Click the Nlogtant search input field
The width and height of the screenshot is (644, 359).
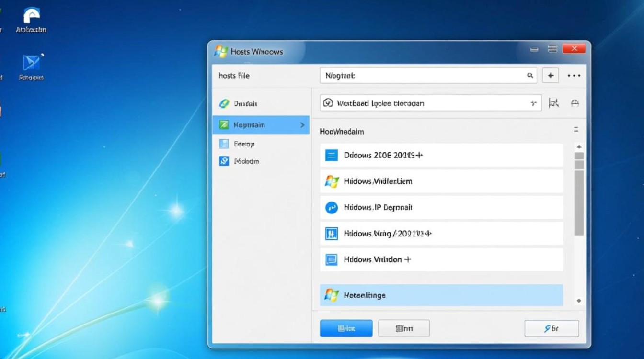coord(422,76)
